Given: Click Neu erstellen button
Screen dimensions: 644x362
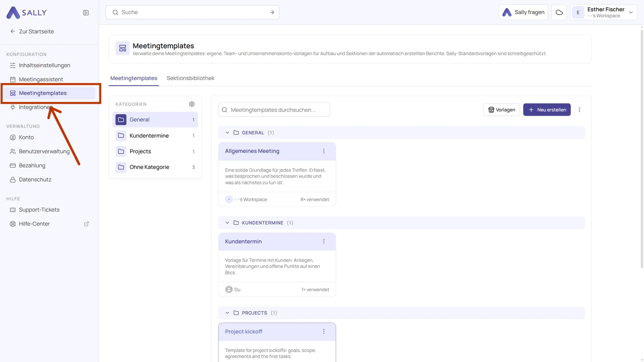Looking at the screenshot, I should [547, 110].
